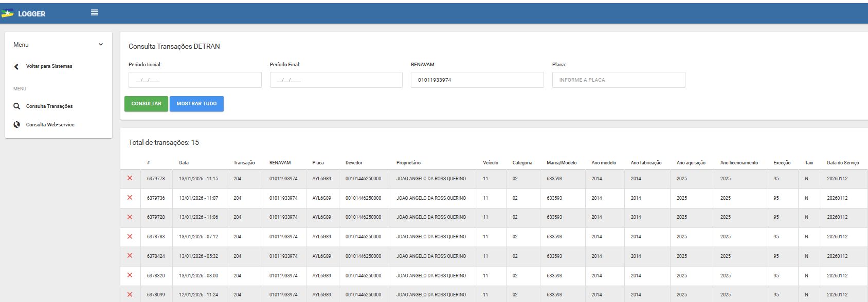The width and height of the screenshot is (868, 302).
Task: Click the RENAVAM input field
Action: point(477,80)
